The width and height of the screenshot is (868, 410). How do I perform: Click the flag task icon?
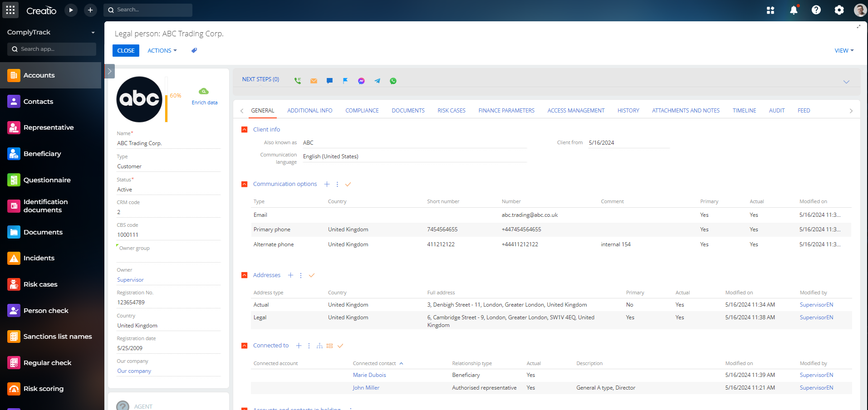345,81
